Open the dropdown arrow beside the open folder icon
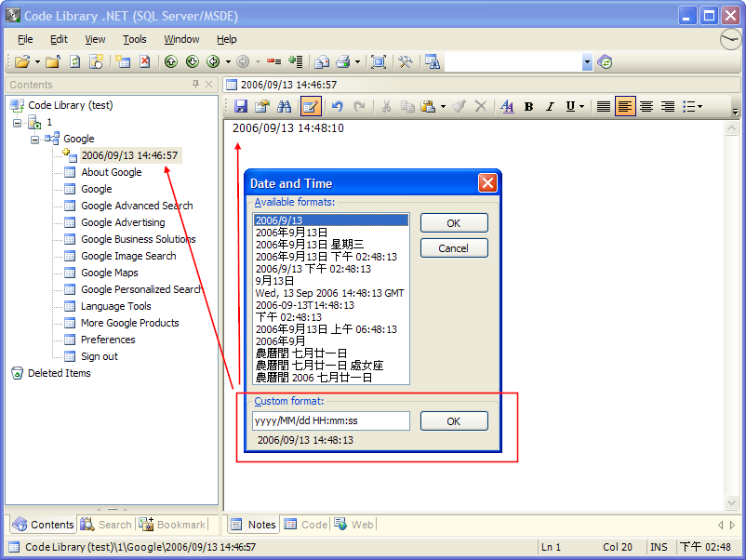The width and height of the screenshot is (746, 560). click(x=37, y=61)
